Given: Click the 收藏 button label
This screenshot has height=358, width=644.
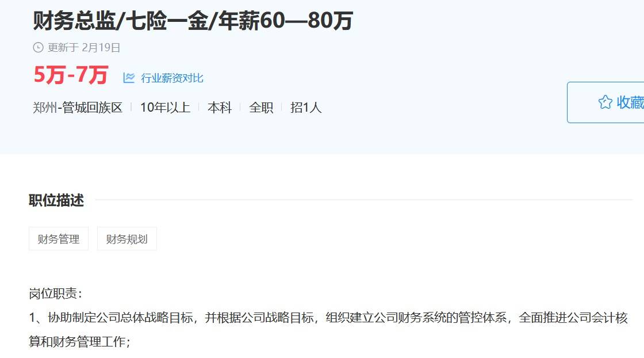Looking at the screenshot, I should point(630,102).
